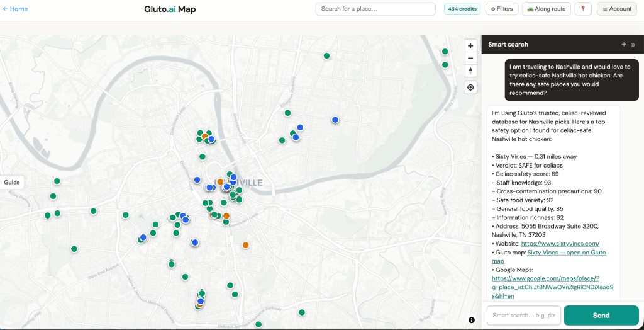
Task: Select the green marker at top center
Action: point(326,55)
